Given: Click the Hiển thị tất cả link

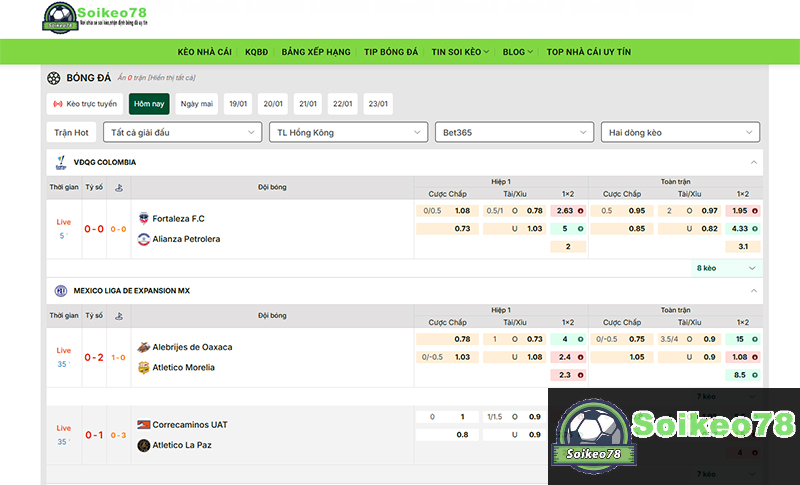Looking at the screenshot, I should (x=170, y=78).
